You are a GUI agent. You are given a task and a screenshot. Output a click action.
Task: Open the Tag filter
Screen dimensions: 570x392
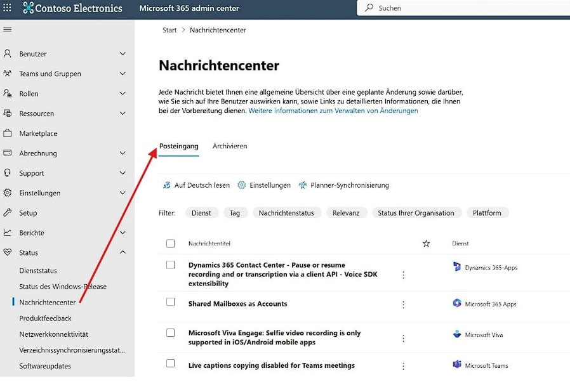coord(235,213)
